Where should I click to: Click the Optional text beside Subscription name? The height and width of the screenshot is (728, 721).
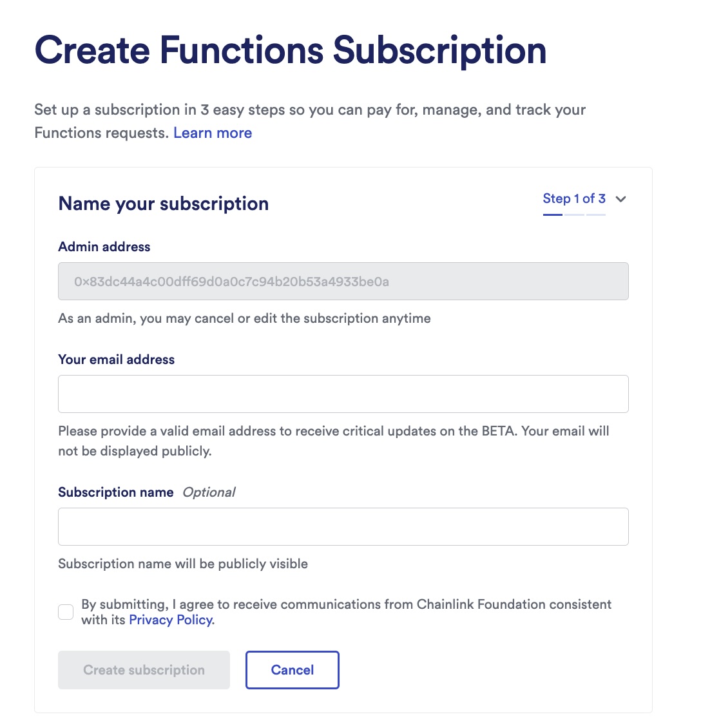coord(209,492)
